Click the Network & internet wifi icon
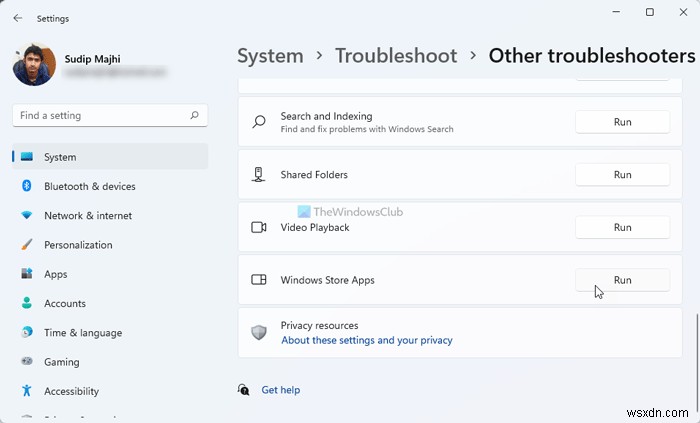 point(27,216)
